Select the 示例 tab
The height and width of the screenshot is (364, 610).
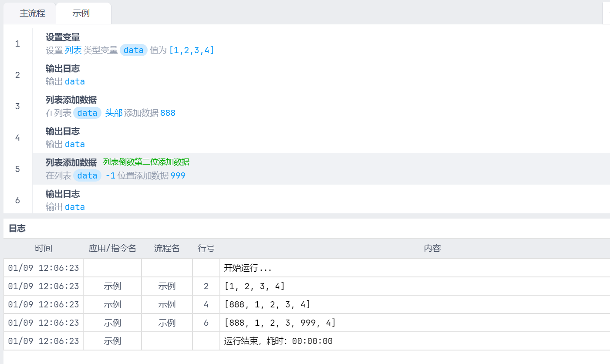pos(81,13)
